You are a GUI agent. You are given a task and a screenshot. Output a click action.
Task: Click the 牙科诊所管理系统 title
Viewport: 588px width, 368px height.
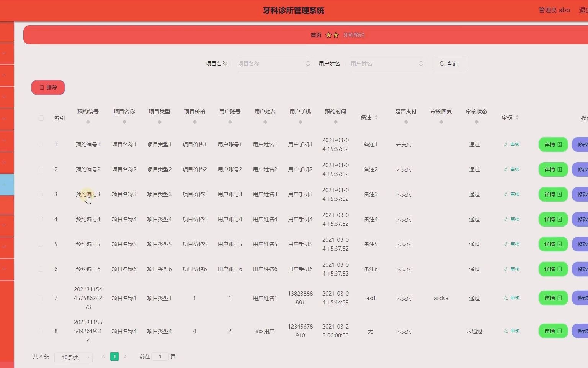pos(294,10)
